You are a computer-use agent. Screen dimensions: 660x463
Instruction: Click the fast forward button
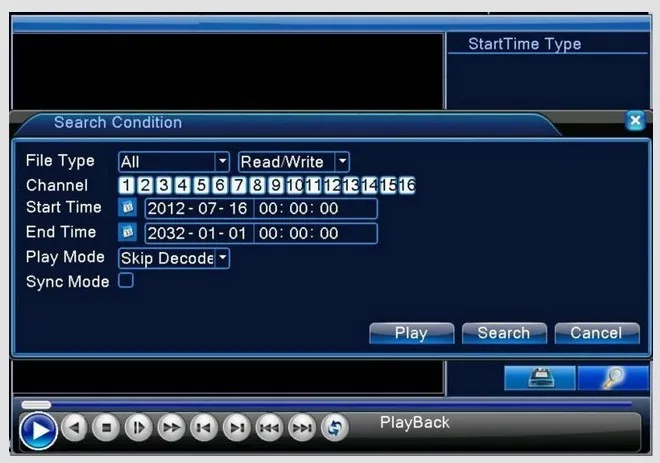point(171,428)
